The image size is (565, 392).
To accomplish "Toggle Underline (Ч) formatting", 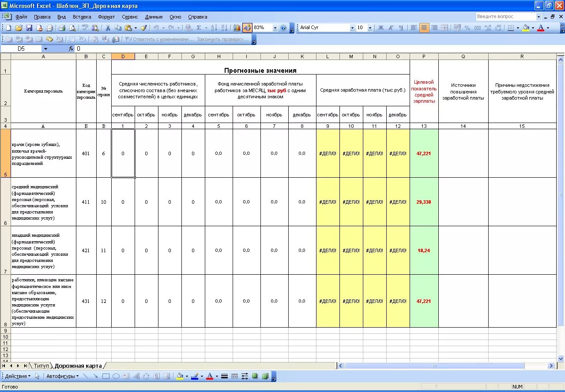I will (x=401, y=28).
